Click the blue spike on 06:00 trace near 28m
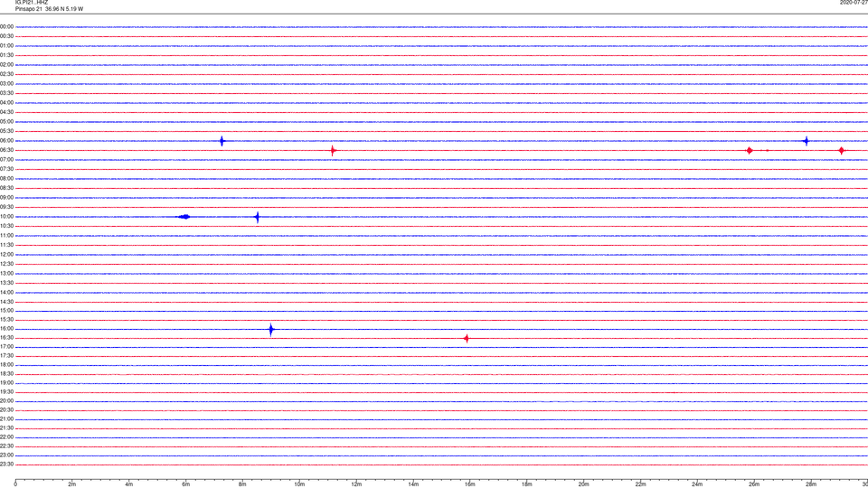 (806, 141)
